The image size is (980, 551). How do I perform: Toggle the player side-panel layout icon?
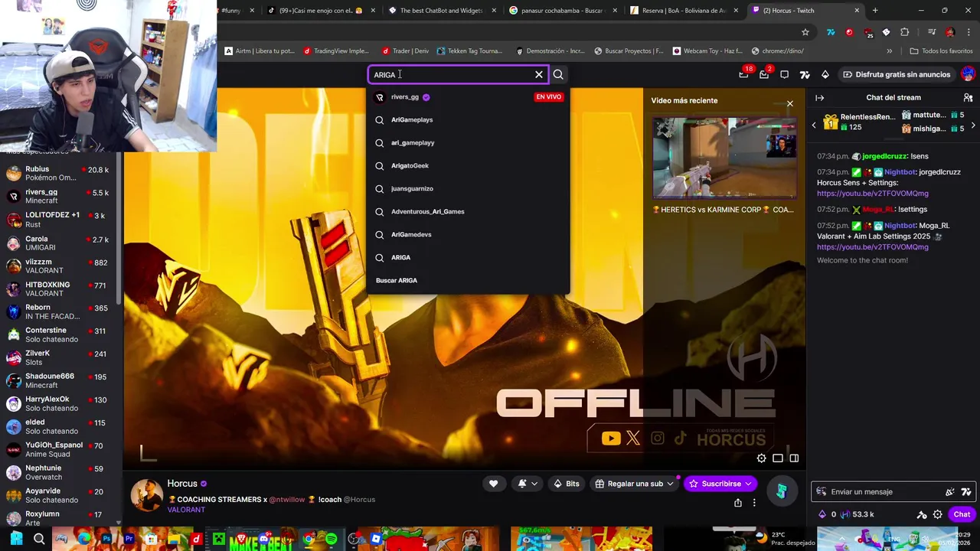click(794, 458)
